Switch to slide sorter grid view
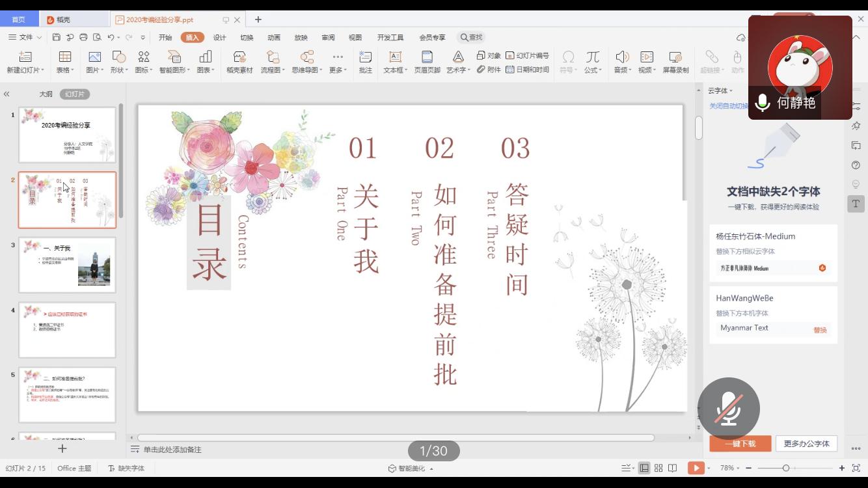This screenshot has height=488, width=868. 658,468
